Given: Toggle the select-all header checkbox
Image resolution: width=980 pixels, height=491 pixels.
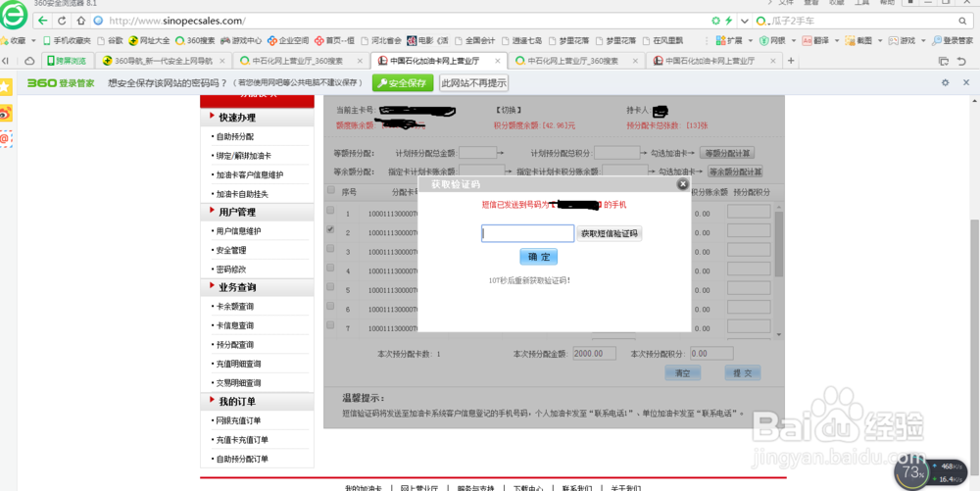Looking at the screenshot, I should click(330, 191).
